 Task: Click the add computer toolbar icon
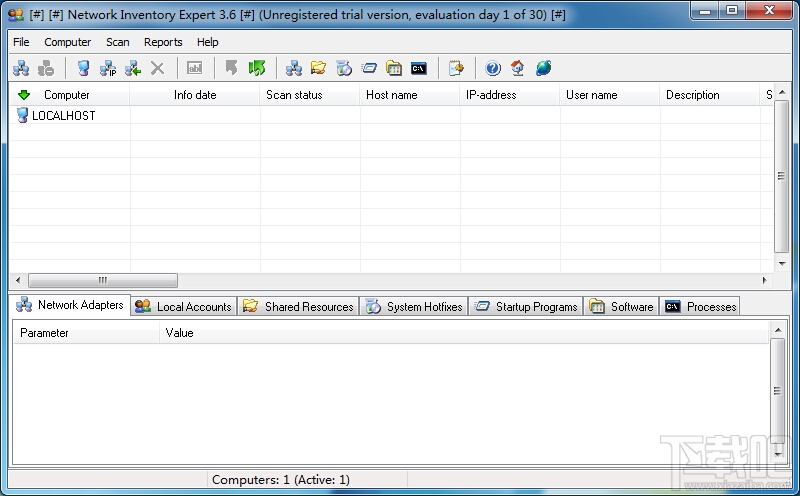(83, 68)
